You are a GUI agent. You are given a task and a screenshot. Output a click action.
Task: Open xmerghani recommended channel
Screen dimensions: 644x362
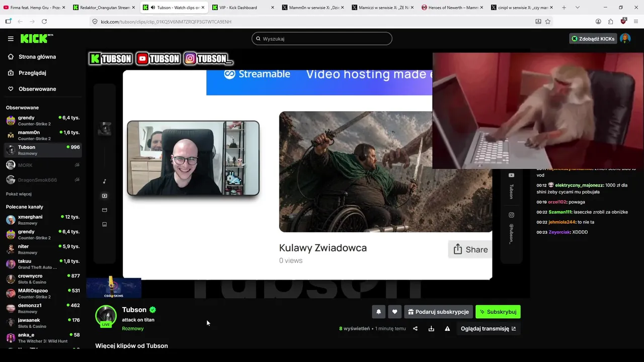pyautogui.click(x=43, y=220)
